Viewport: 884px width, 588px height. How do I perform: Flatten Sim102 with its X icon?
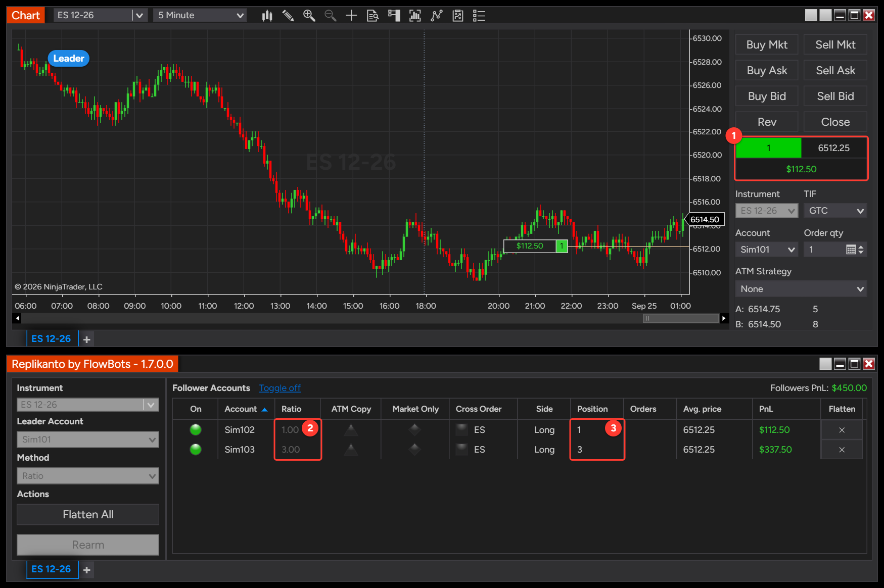click(x=842, y=430)
